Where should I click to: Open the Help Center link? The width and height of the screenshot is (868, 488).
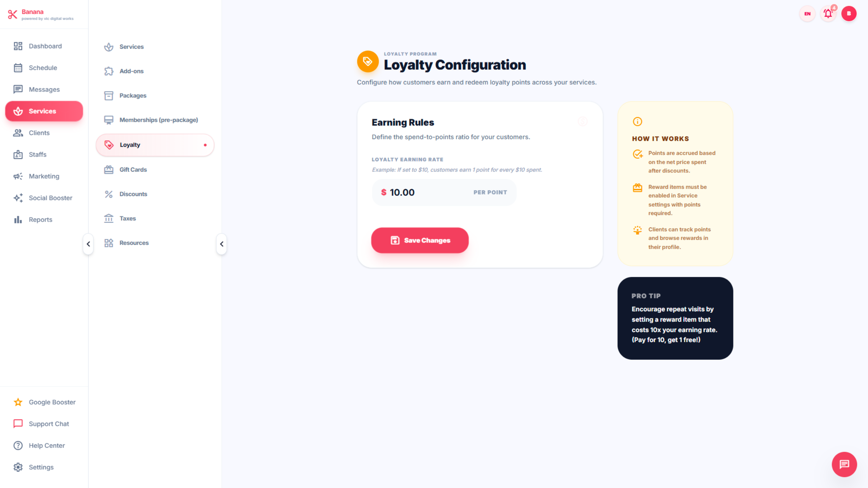[x=47, y=445]
